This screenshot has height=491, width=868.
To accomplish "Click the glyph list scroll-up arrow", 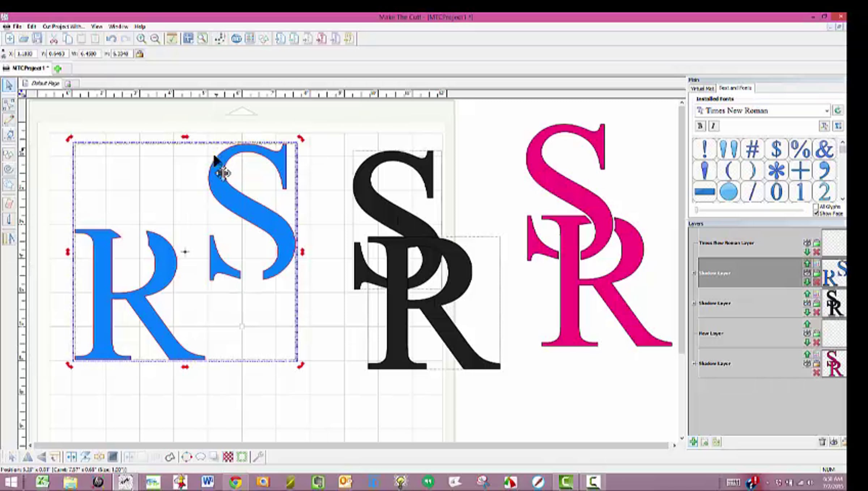I will [842, 142].
